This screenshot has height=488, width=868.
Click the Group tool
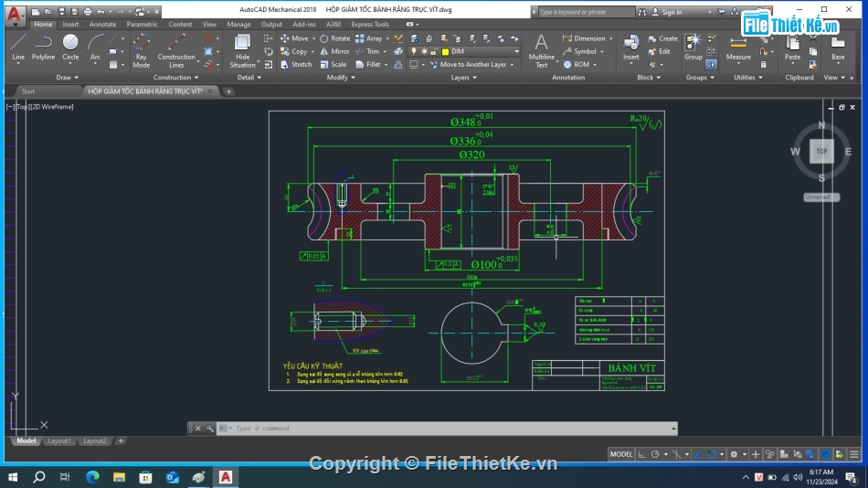tap(693, 48)
